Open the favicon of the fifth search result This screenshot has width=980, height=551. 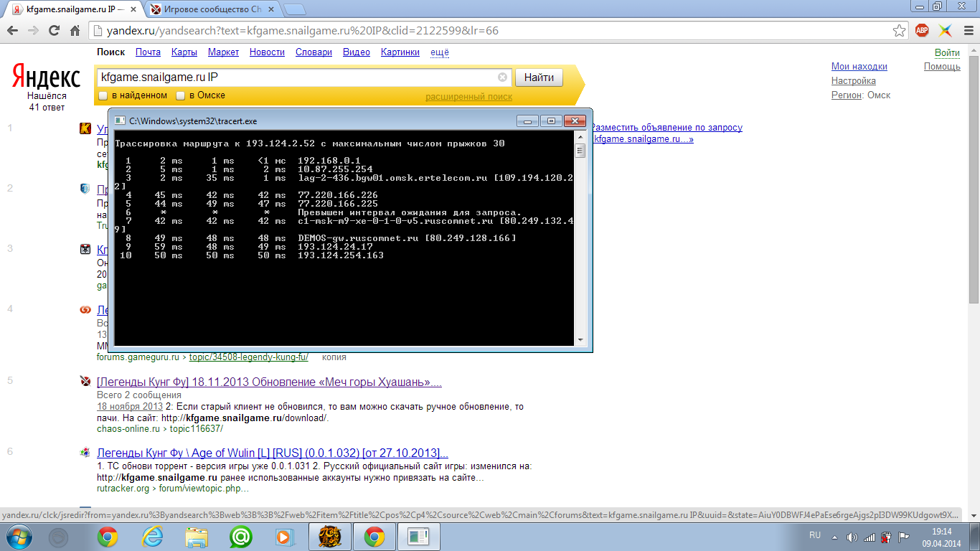pos(85,382)
